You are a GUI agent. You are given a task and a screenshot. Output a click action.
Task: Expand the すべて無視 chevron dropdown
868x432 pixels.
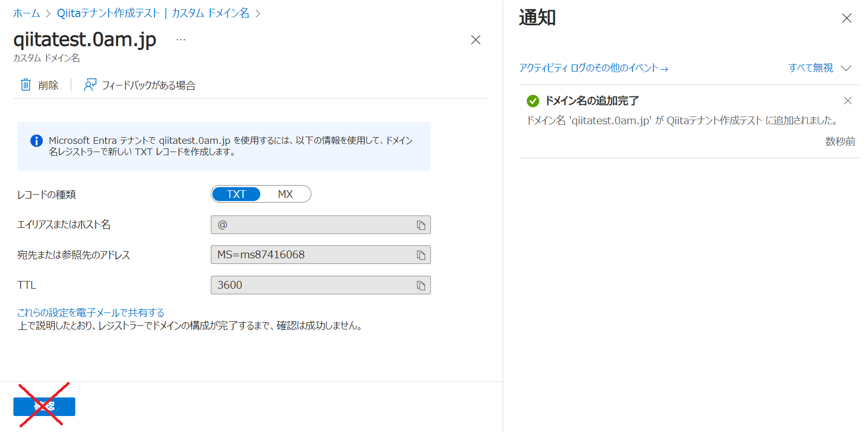point(846,68)
